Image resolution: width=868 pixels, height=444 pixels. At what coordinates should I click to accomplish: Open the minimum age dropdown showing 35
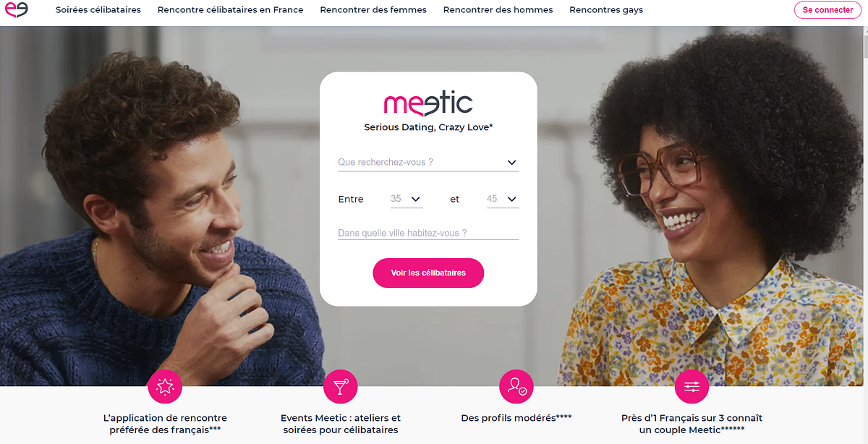pos(407,199)
